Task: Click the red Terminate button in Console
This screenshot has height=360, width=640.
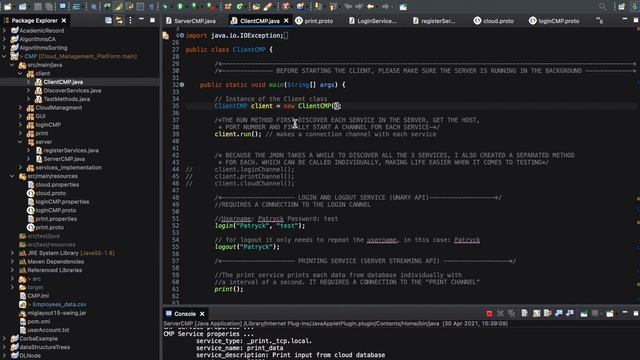Action: click(489, 313)
